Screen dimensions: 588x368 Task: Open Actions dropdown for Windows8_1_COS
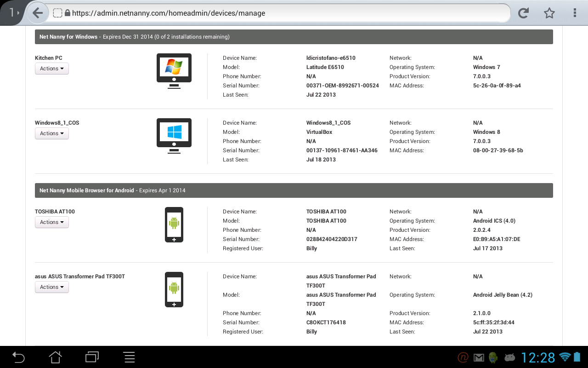(x=52, y=133)
